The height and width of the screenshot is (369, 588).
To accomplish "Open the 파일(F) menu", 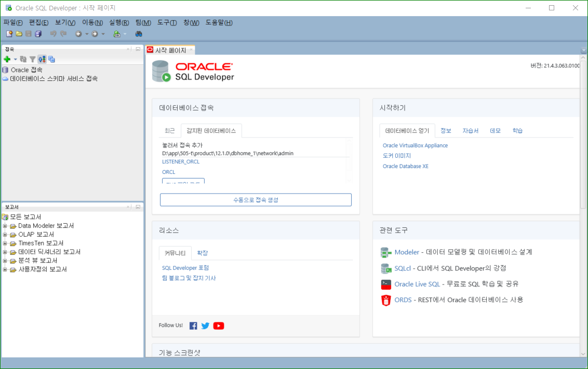I will [13, 22].
